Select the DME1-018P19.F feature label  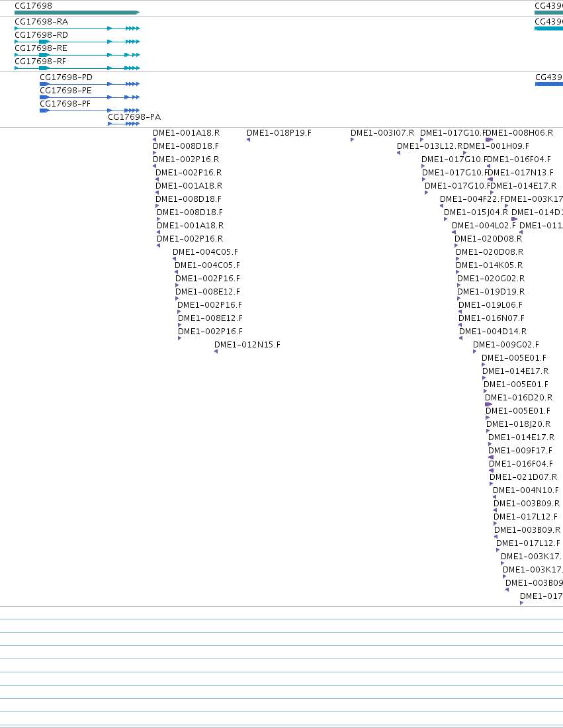point(279,133)
